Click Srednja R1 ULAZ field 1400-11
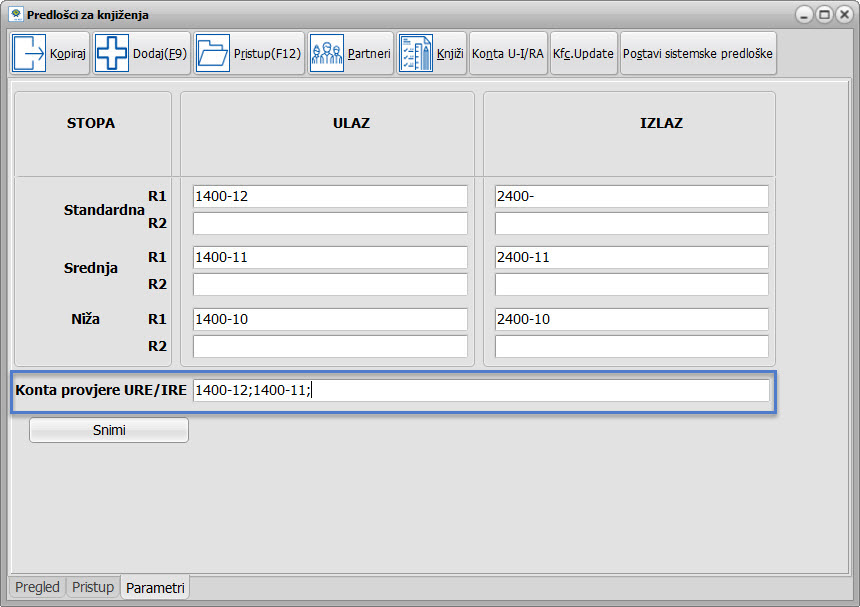The height and width of the screenshot is (607, 860). click(x=330, y=257)
